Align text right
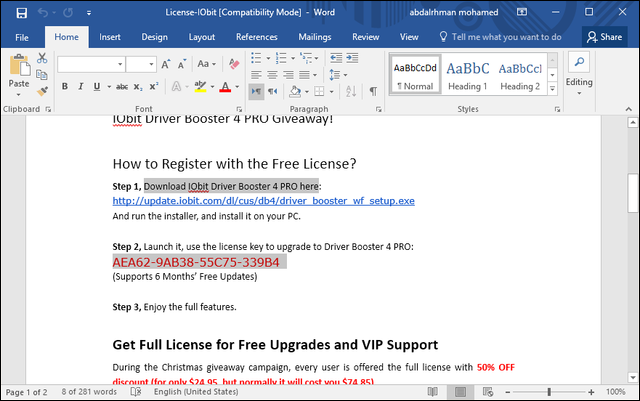640x401 pixels. (289, 75)
